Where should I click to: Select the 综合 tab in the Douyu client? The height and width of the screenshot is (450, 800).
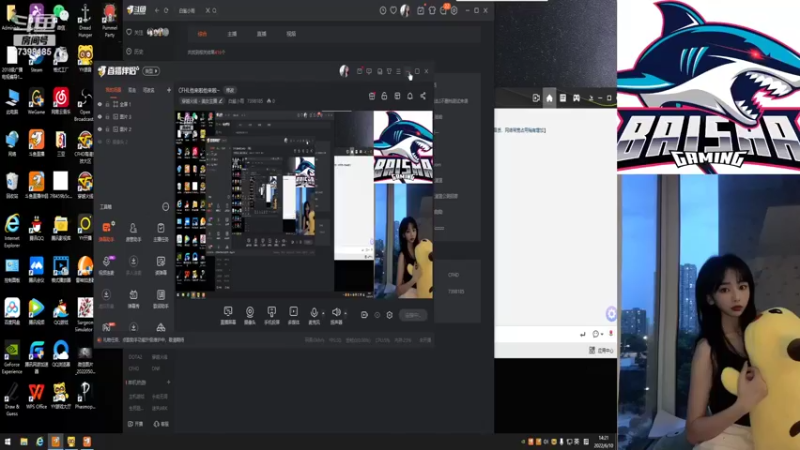[202, 34]
